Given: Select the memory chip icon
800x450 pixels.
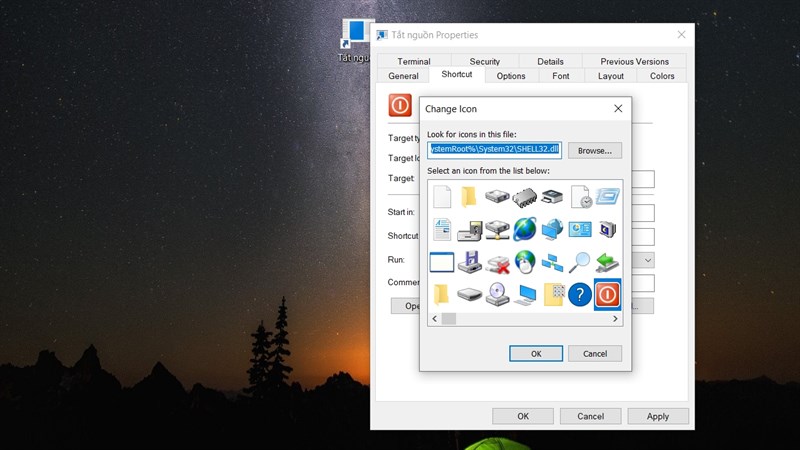Looking at the screenshot, I should click(x=524, y=197).
